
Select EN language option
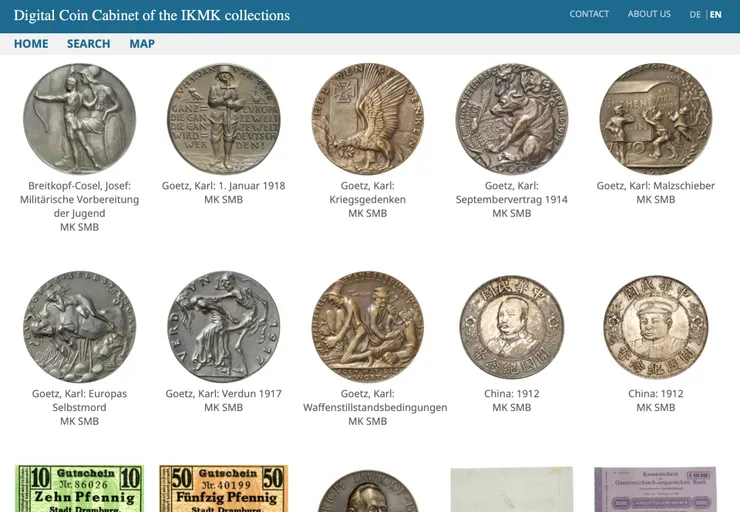(715, 15)
